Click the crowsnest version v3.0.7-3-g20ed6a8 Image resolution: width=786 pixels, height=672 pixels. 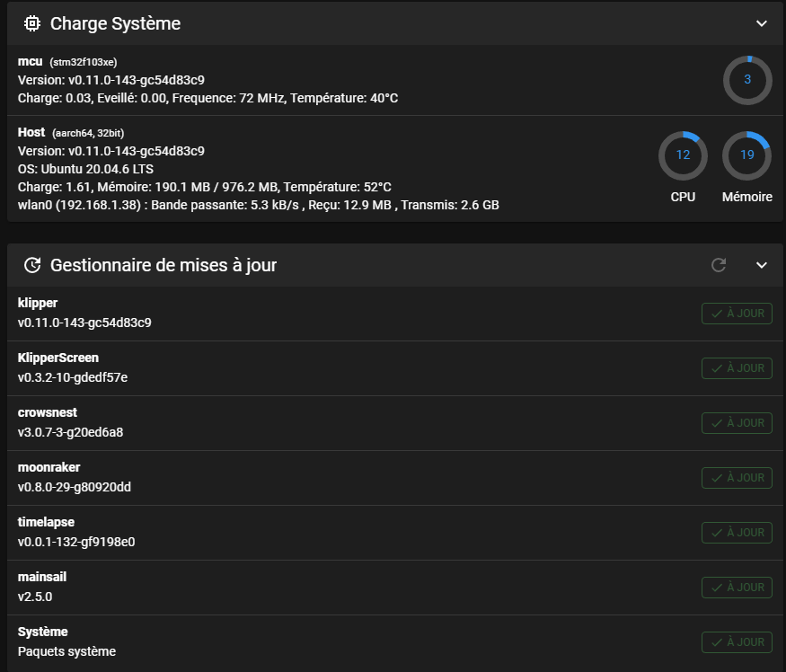point(70,432)
